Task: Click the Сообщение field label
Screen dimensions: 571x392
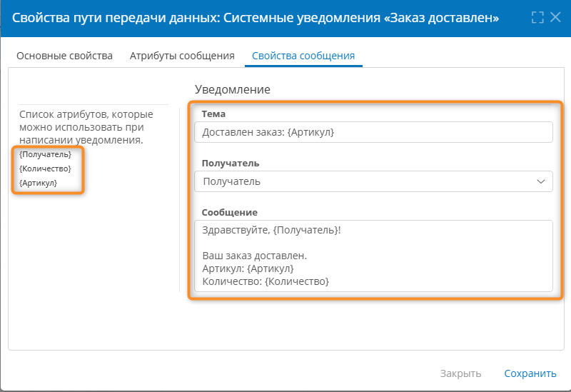Action: [230, 212]
